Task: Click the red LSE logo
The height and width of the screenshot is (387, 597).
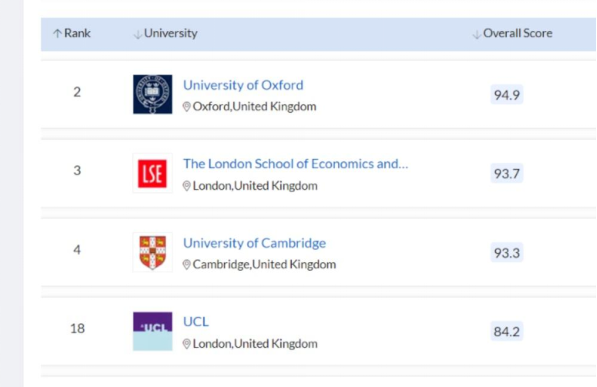Action: click(152, 173)
